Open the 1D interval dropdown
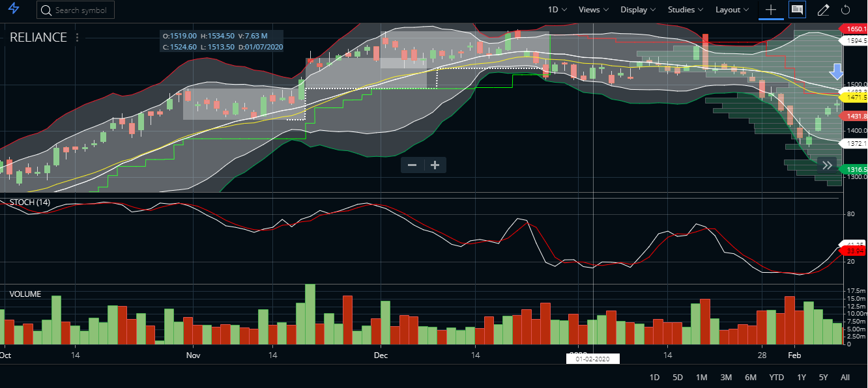 [x=557, y=10]
